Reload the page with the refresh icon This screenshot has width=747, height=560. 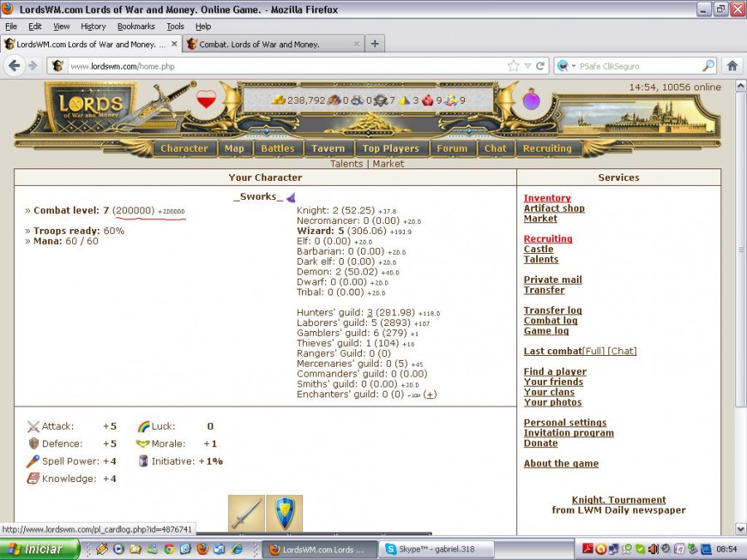[x=540, y=66]
